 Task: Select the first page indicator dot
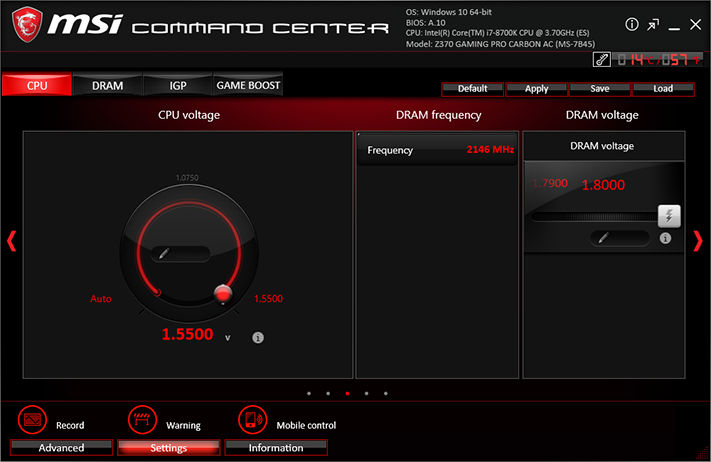click(309, 394)
